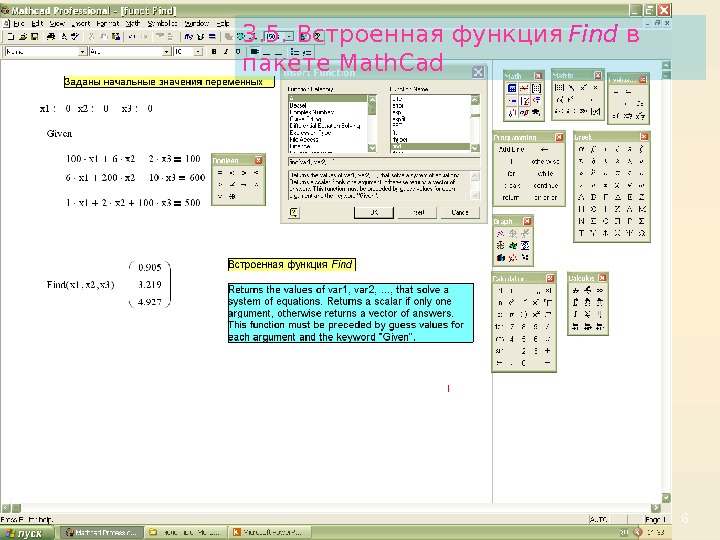
Task: Open Calculator palette from Math toolbar
Action: click(x=512, y=88)
